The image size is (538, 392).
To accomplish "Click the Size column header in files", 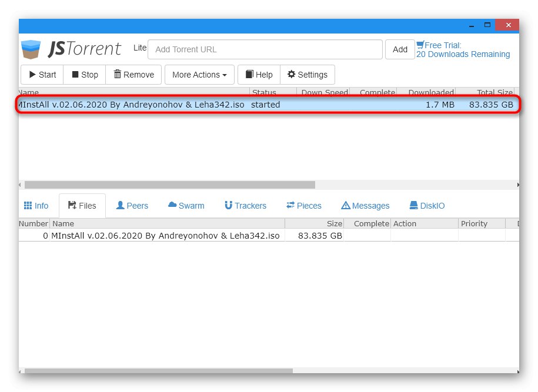I will (315, 223).
